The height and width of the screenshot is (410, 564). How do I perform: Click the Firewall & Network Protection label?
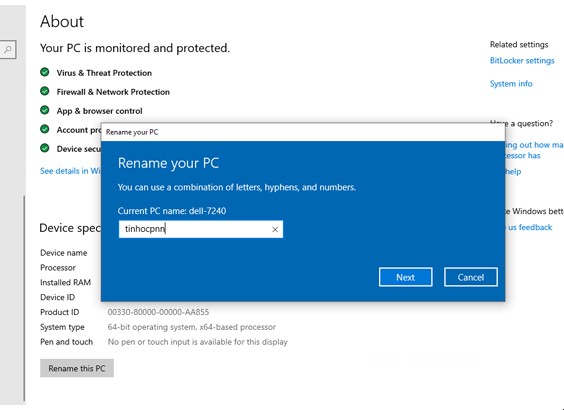(x=113, y=92)
